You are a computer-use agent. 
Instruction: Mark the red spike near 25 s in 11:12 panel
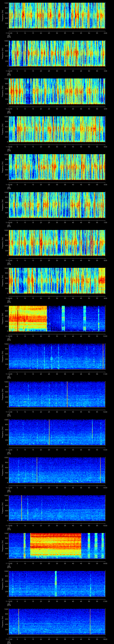point(49,432)
